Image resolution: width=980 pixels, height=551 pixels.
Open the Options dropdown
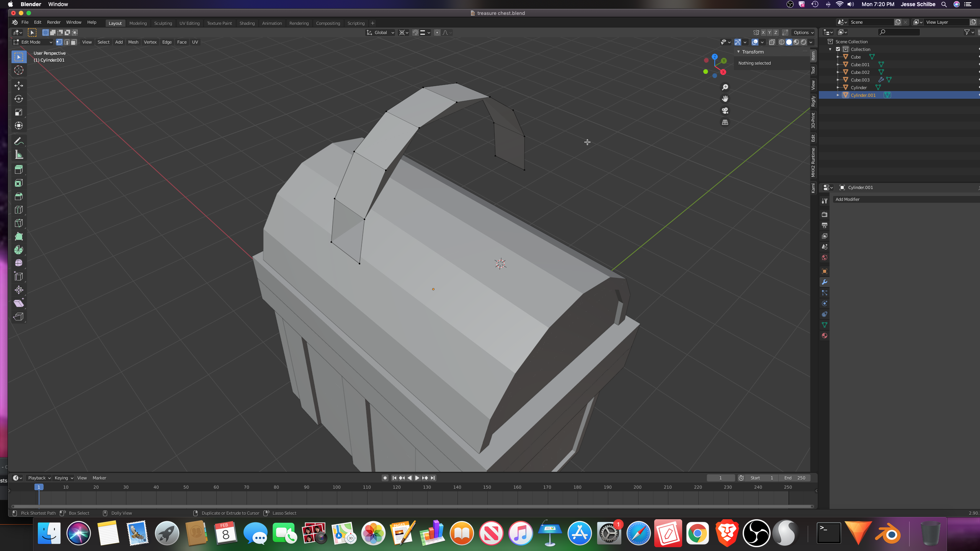coord(804,33)
